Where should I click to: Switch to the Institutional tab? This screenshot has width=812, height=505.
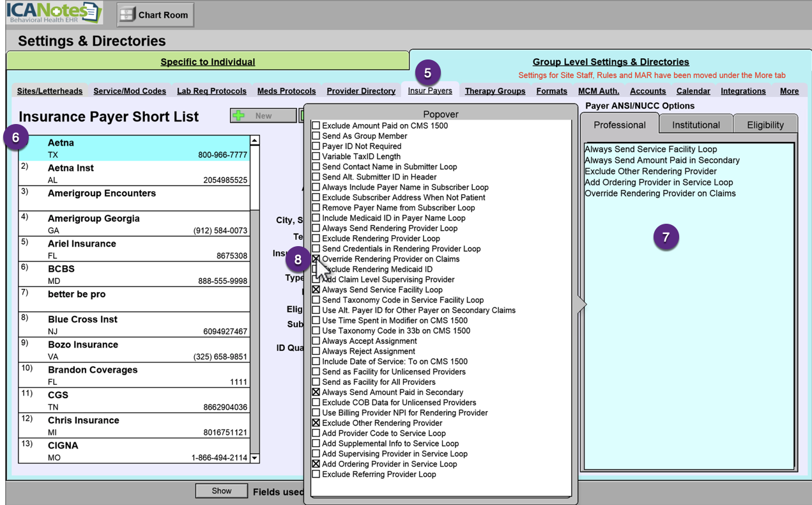click(x=695, y=125)
